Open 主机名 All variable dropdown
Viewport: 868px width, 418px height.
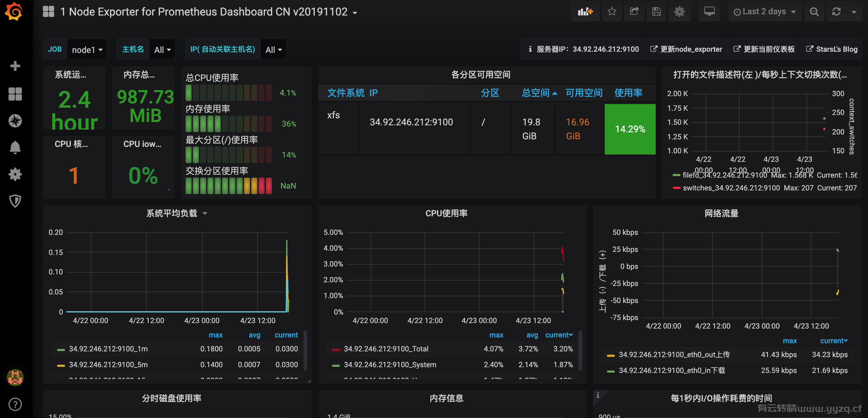pos(162,50)
